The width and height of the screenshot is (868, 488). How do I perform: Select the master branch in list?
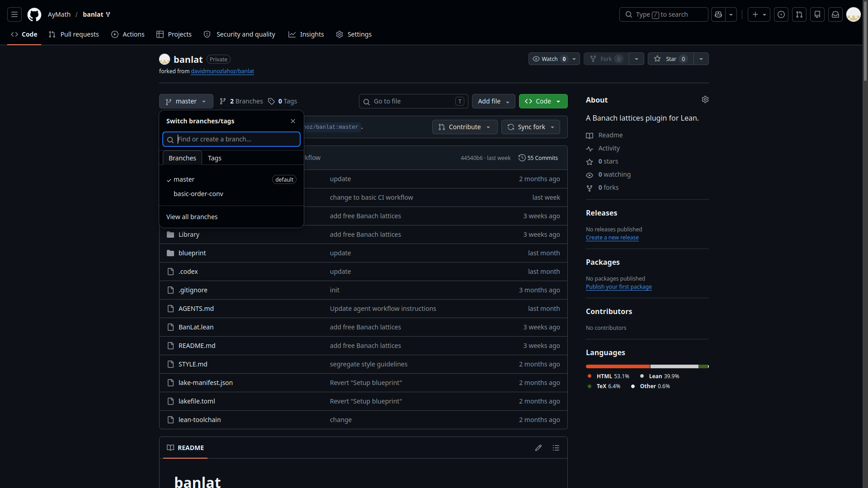tap(231, 179)
